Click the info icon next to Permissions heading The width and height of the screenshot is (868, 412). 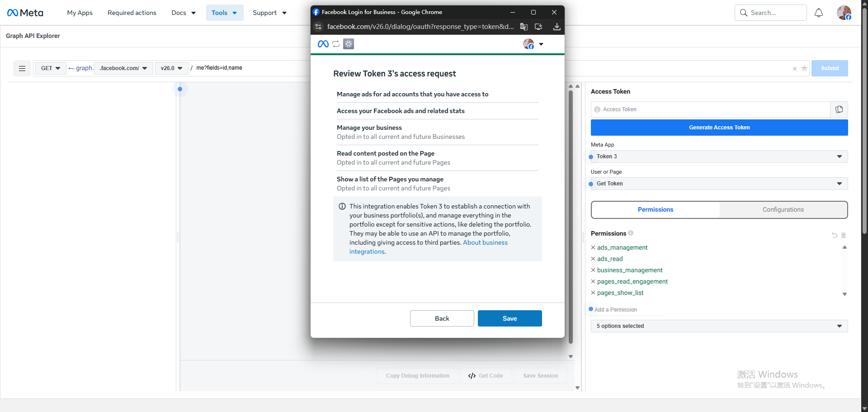[631, 233]
